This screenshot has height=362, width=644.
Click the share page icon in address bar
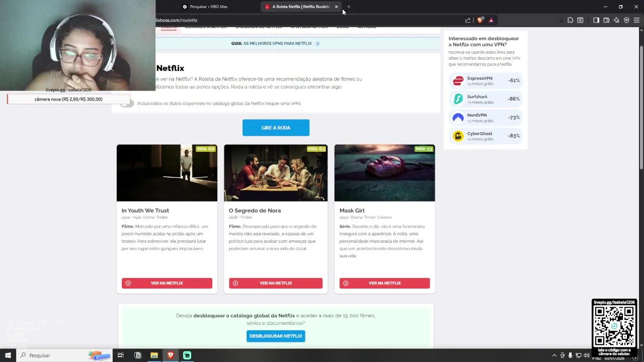click(x=468, y=20)
